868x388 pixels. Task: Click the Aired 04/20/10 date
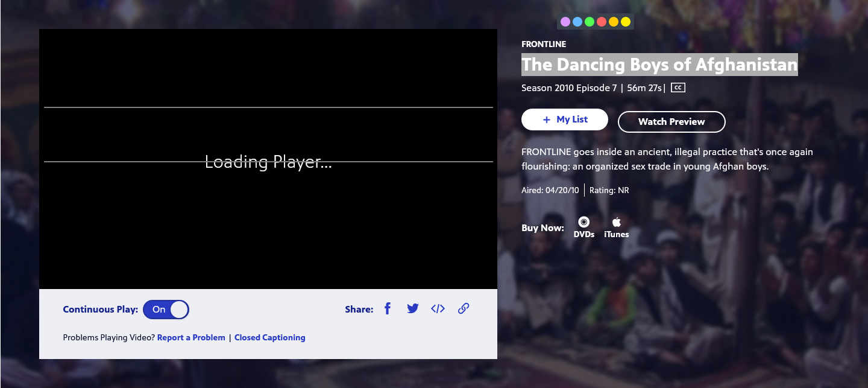click(550, 191)
